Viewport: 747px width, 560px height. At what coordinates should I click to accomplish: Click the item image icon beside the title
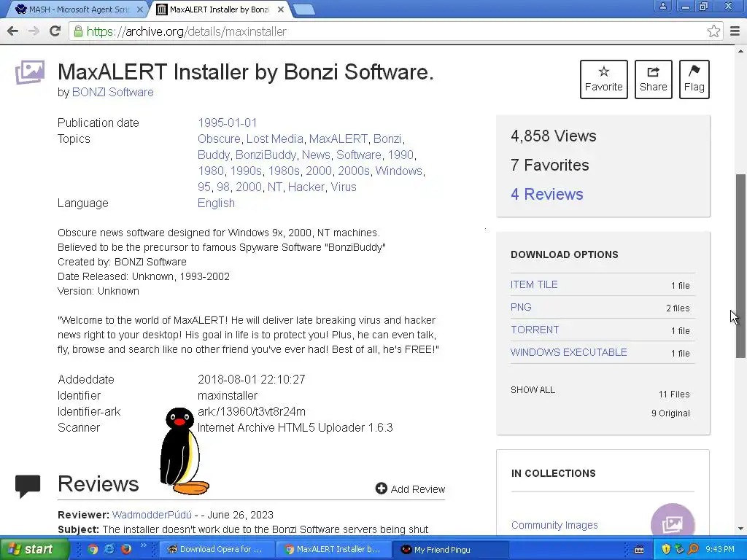(29, 72)
